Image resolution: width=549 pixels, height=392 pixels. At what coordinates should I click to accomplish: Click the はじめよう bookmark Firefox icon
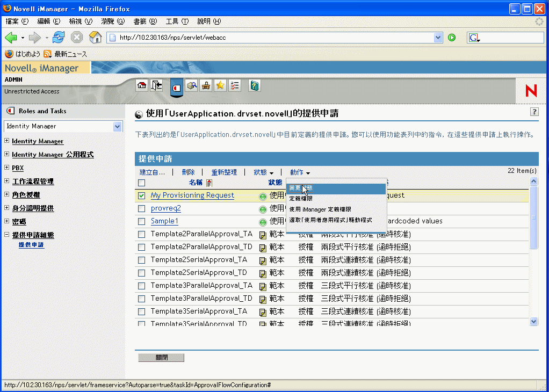point(9,54)
